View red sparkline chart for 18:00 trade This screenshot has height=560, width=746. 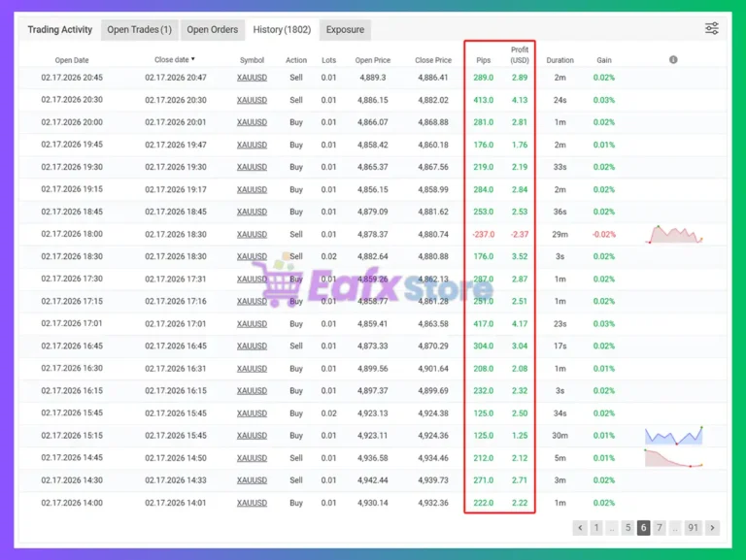tap(674, 234)
